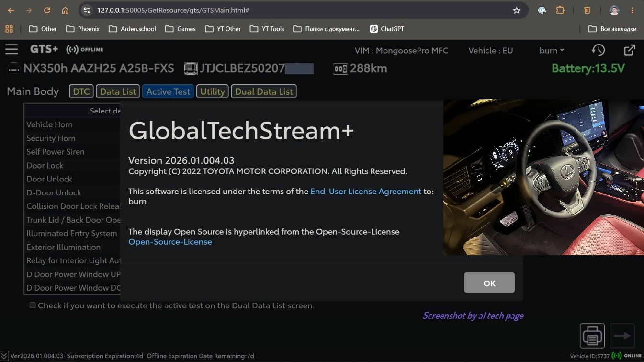Click the Vehicle ID:5737 status text

[x=589, y=356]
